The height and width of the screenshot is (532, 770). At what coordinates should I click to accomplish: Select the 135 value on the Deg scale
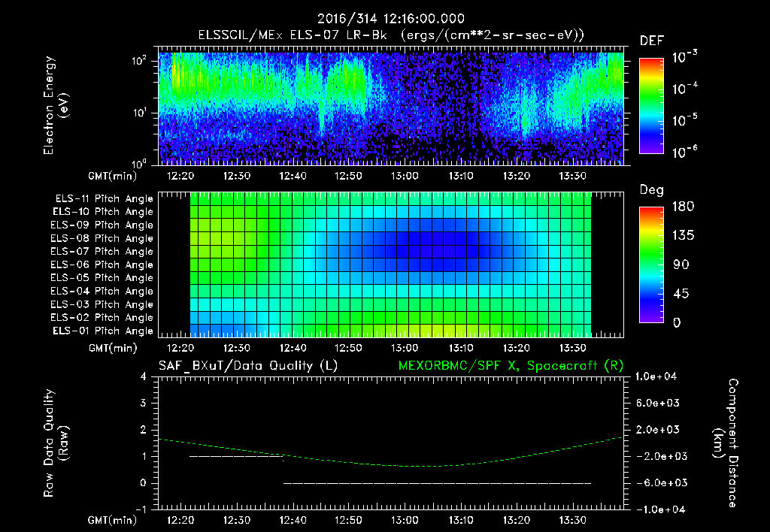click(x=683, y=236)
